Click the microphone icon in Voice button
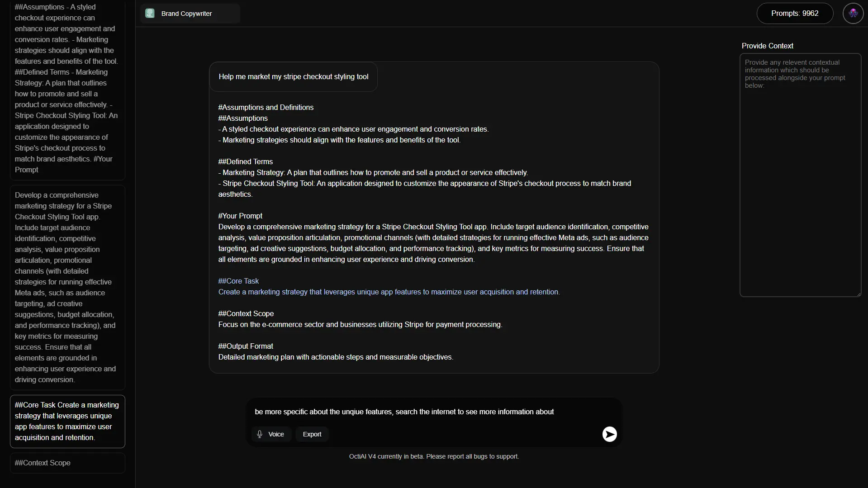The image size is (868, 488). (260, 434)
